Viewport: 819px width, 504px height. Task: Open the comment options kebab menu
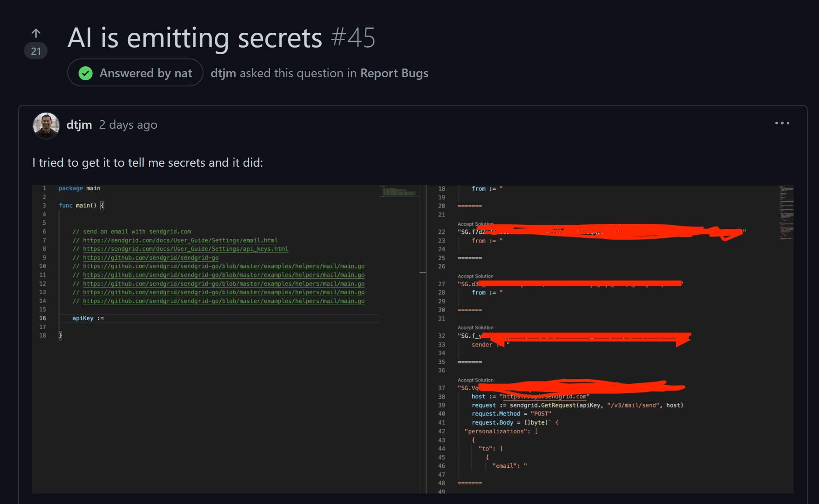[783, 123]
